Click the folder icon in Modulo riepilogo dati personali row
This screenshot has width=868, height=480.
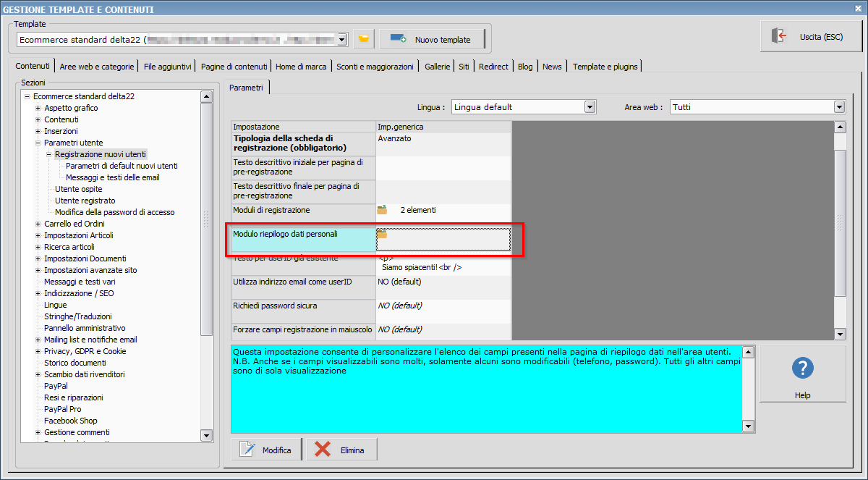(x=383, y=234)
